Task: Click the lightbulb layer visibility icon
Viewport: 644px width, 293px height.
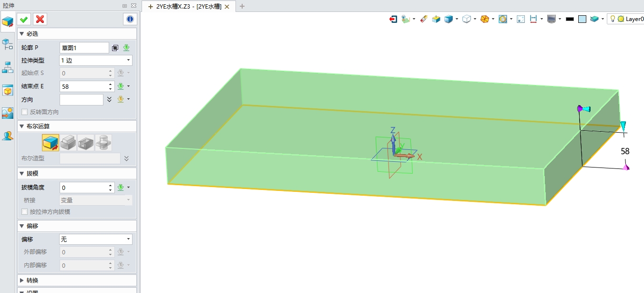Action: 613,19
